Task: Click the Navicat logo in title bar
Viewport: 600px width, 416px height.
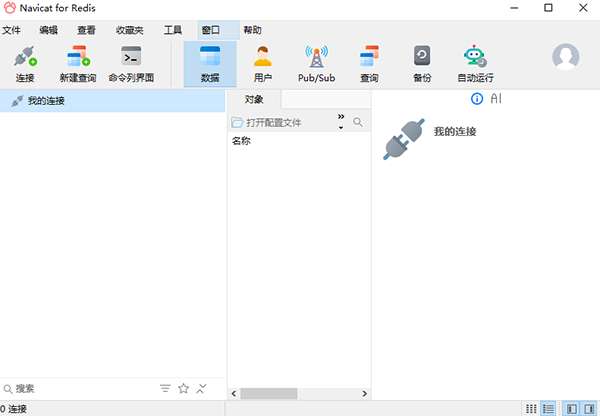Action: tap(10, 8)
